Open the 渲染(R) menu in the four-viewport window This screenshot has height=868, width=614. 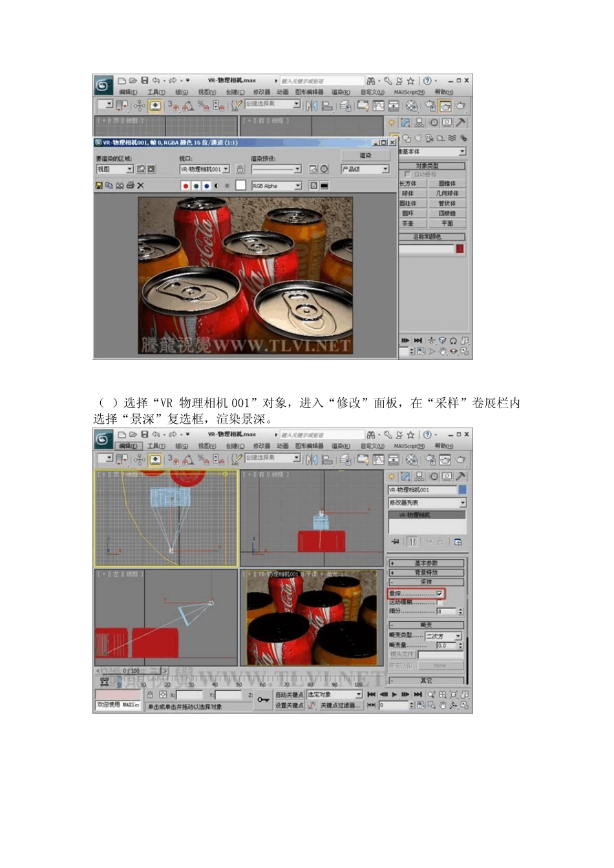point(341,446)
